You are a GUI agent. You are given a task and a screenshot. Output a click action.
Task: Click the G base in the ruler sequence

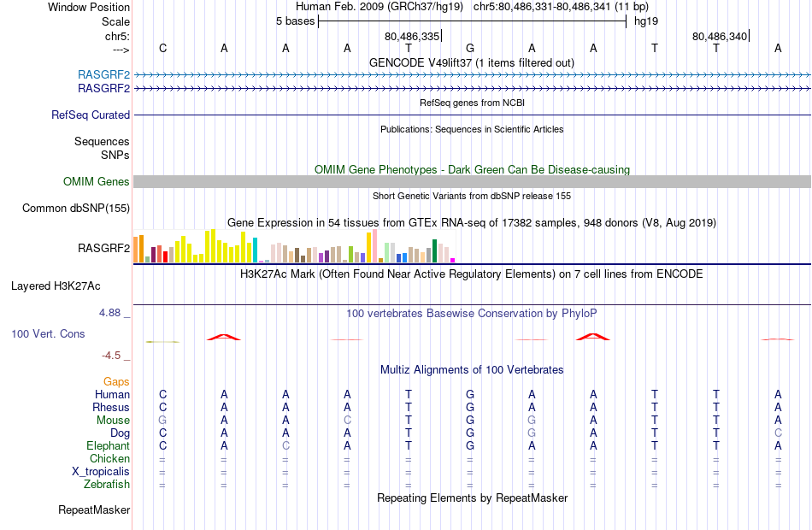[470, 48]
